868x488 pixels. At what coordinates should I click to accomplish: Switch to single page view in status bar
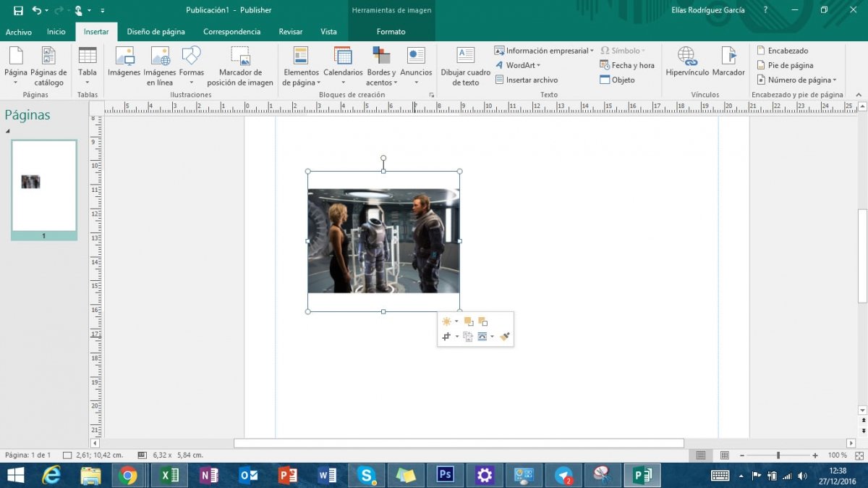[700, 455]
